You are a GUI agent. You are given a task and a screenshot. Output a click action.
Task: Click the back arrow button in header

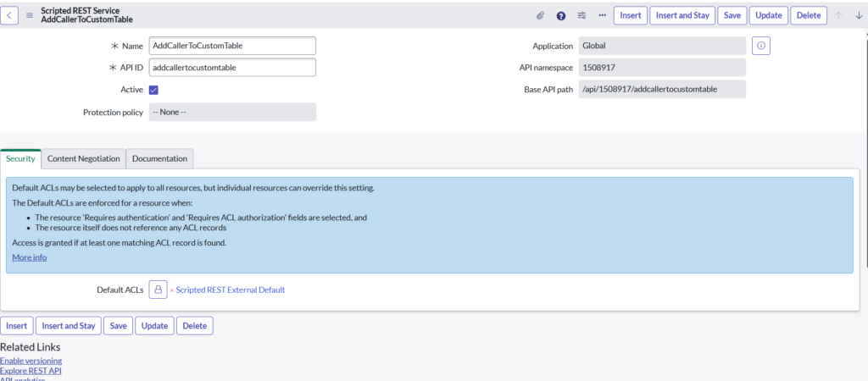(x=12, y=15)
